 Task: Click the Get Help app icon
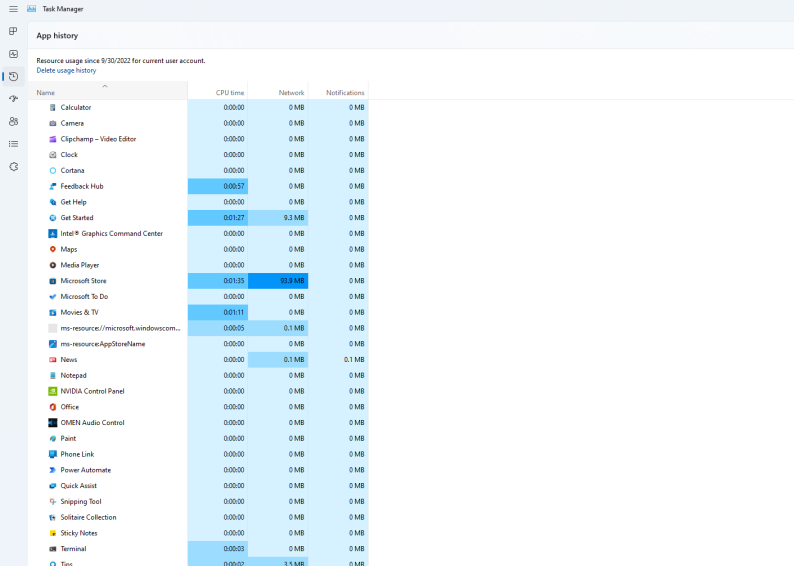53,202
